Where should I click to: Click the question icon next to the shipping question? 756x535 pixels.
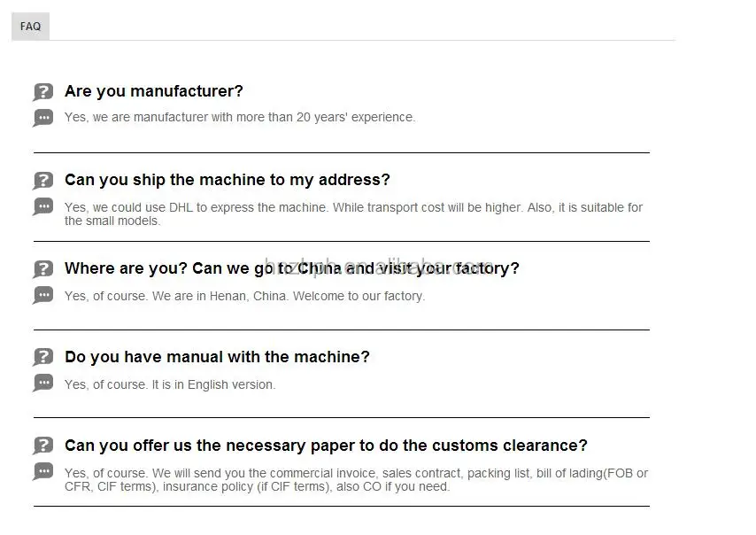pyautogui.click(x=42, y=180)
